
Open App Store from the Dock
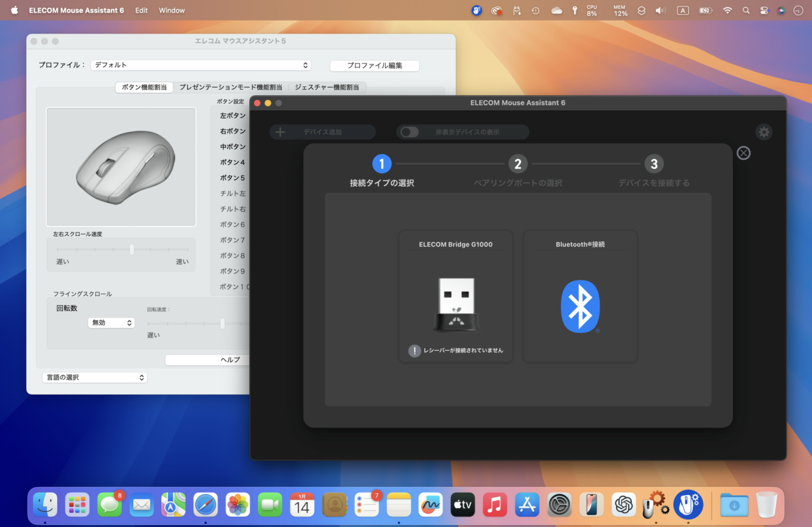(x=527, y=505)
